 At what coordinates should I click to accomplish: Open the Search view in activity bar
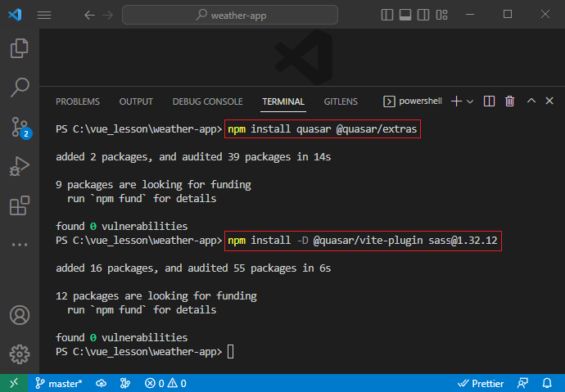tap(20, 88)
